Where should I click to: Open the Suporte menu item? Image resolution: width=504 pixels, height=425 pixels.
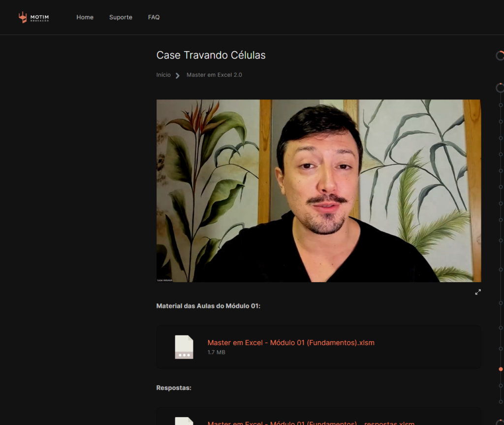pos(121,17)
